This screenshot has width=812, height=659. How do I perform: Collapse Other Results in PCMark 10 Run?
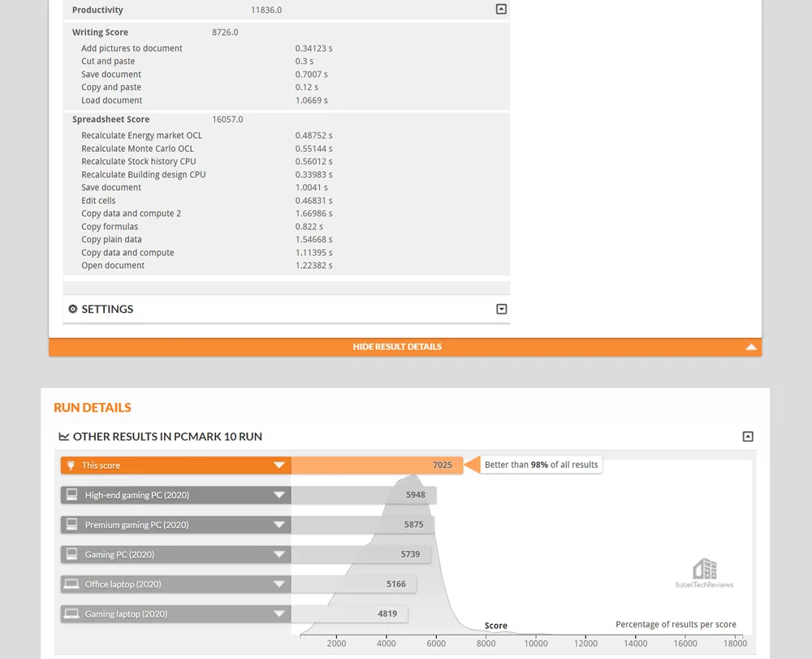pos(748,436)
